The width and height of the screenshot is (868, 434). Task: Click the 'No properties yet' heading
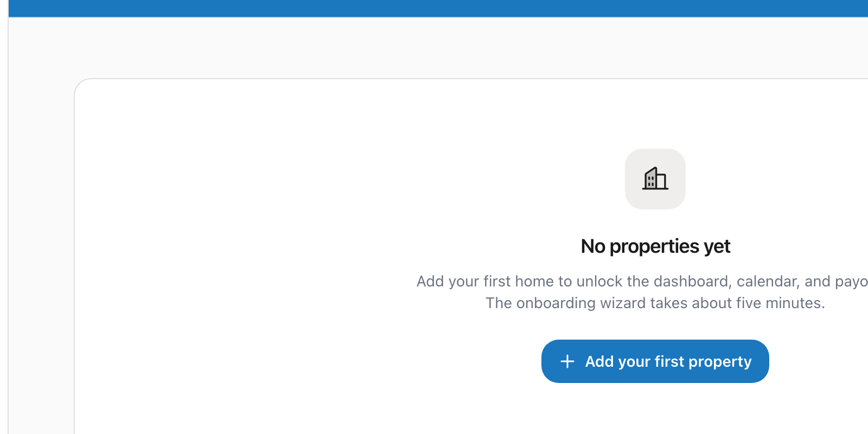(x=655, y=246)
